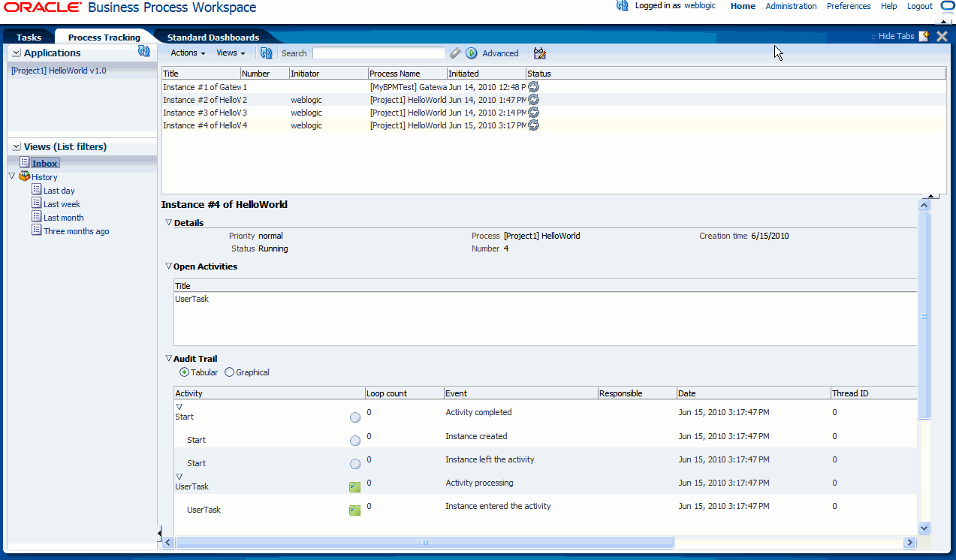Click the clear search eraser icon

(x=455, y=53)
